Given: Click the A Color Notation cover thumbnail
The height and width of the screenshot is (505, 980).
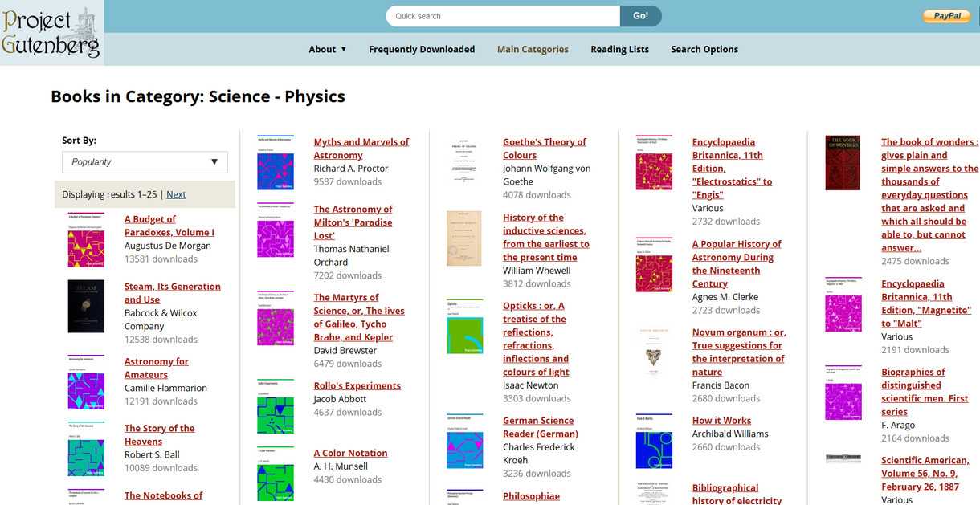Looking at the screenshot, I should (x=276, y=474).
